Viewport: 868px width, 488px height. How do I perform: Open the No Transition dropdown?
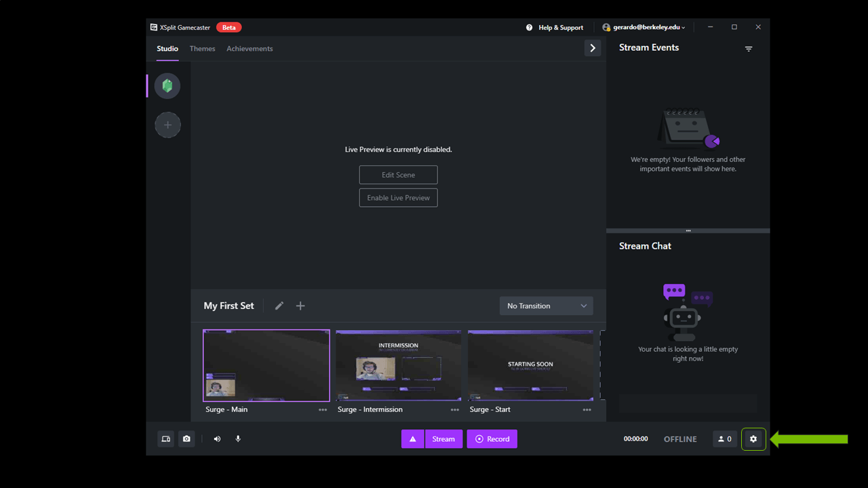pyautogui.click(x=546, y=306)
